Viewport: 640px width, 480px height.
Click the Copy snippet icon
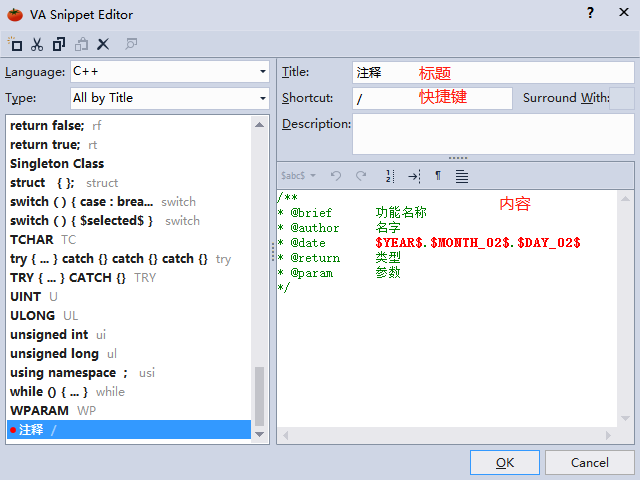click(x=59, y=44)
